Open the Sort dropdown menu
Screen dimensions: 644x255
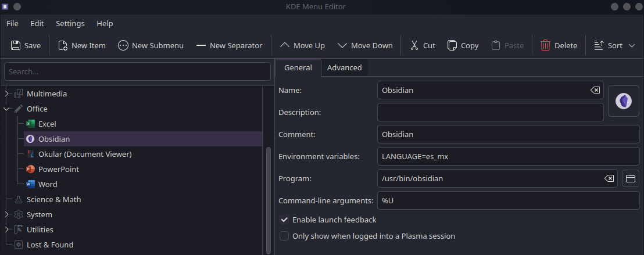614,45
